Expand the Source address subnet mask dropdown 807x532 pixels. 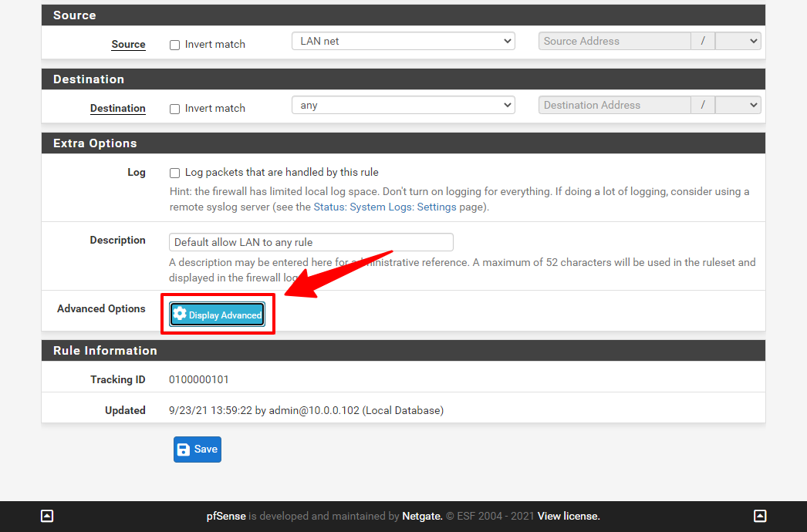pos(738,41)
